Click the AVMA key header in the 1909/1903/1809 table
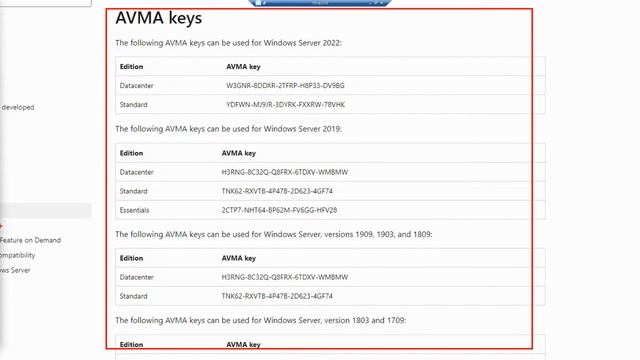This screenshot has height=360, width=640. click(x=239, y=258)
